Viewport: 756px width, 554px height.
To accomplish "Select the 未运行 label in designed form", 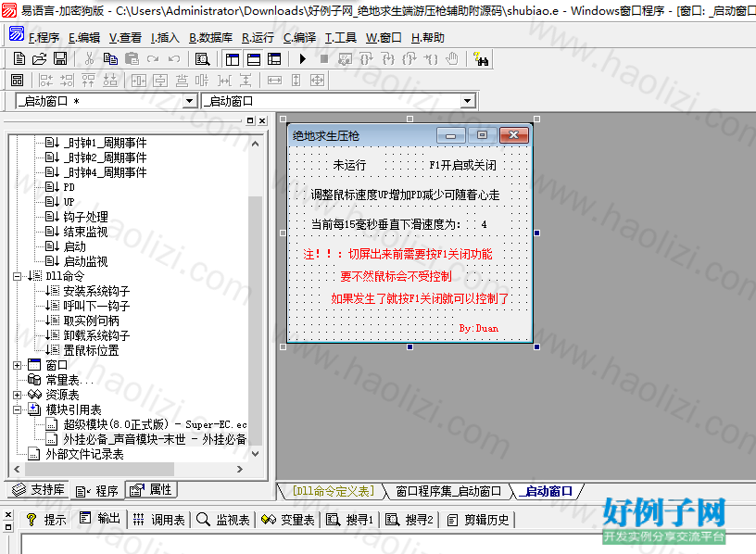I will 349,166.
